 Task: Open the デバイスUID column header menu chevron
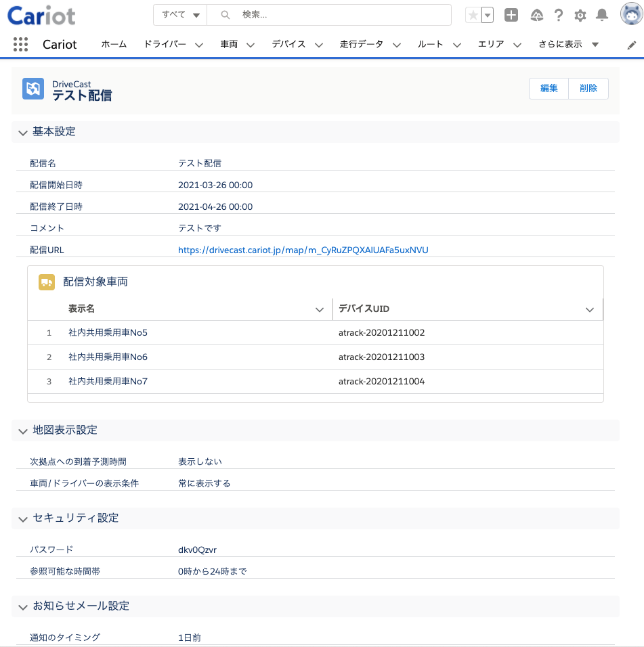click(590, 309)
